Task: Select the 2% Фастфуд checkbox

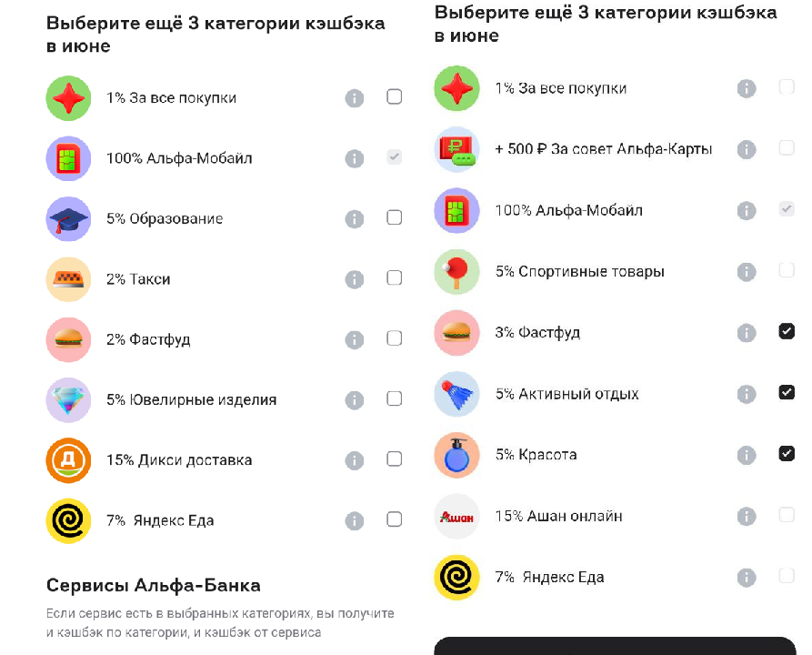Action: coord(394,338)
